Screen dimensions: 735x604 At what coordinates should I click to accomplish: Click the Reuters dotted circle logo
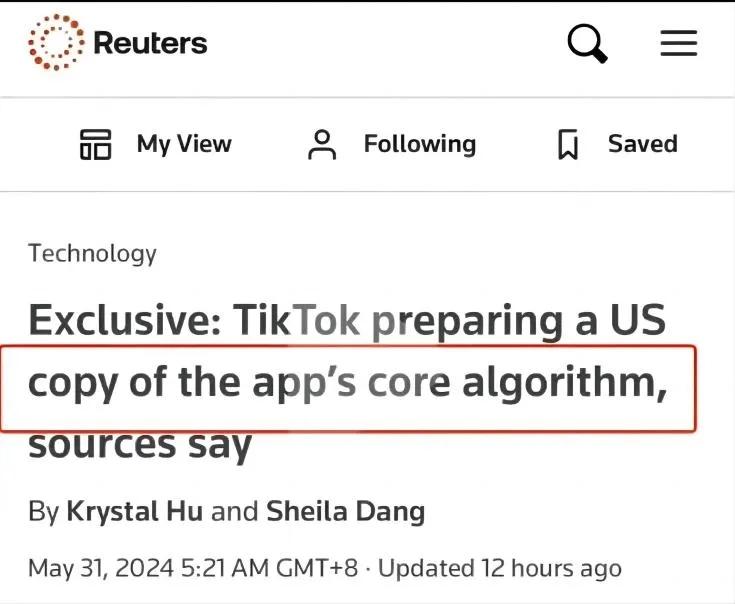pyautogui.click(x=55, y=43)
